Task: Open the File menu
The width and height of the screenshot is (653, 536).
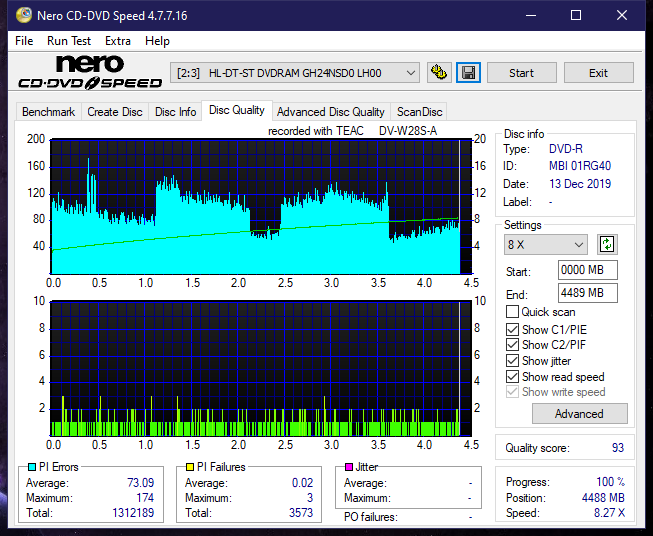Action: coord(24,41)
